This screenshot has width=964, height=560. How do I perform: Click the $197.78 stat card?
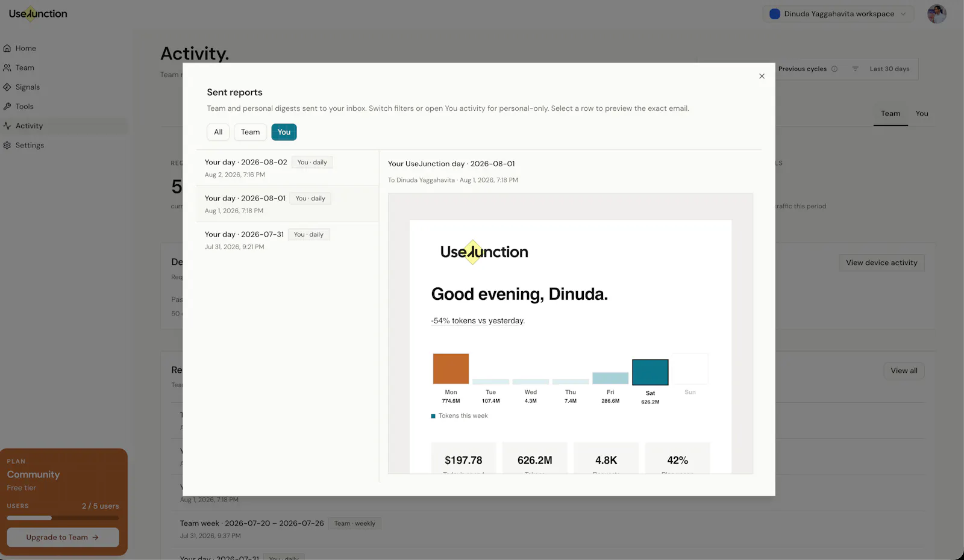point(463,458)
